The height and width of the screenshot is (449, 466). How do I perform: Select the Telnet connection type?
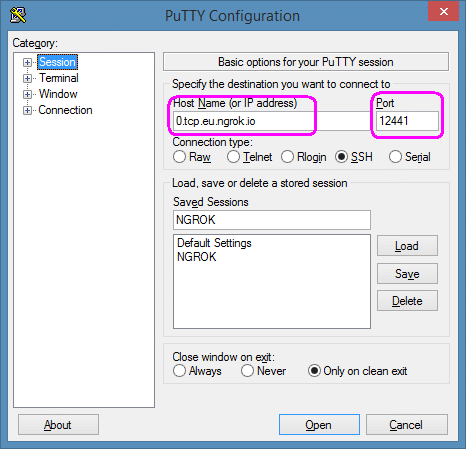233,157
